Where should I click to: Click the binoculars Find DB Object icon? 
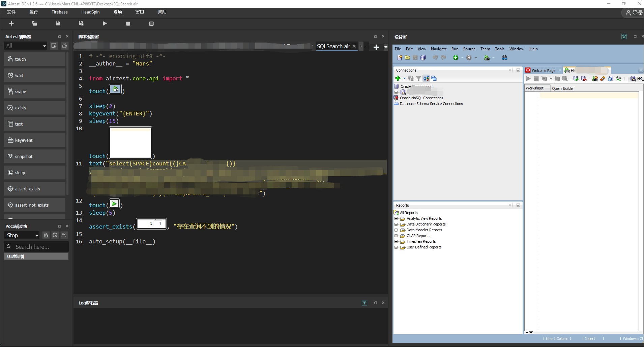[504, 58]
